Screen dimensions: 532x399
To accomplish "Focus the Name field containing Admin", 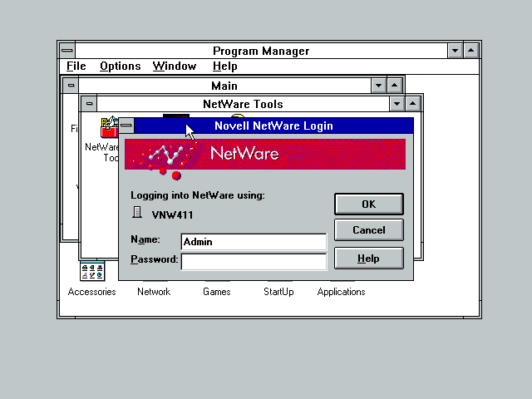I will tap(254, 242).
